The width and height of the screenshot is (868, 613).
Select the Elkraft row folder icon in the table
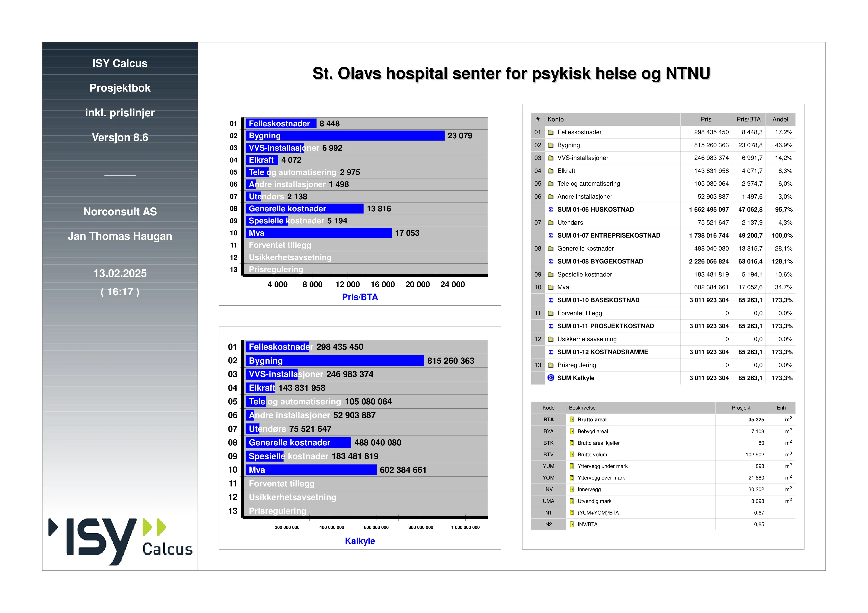click(551, 171)
